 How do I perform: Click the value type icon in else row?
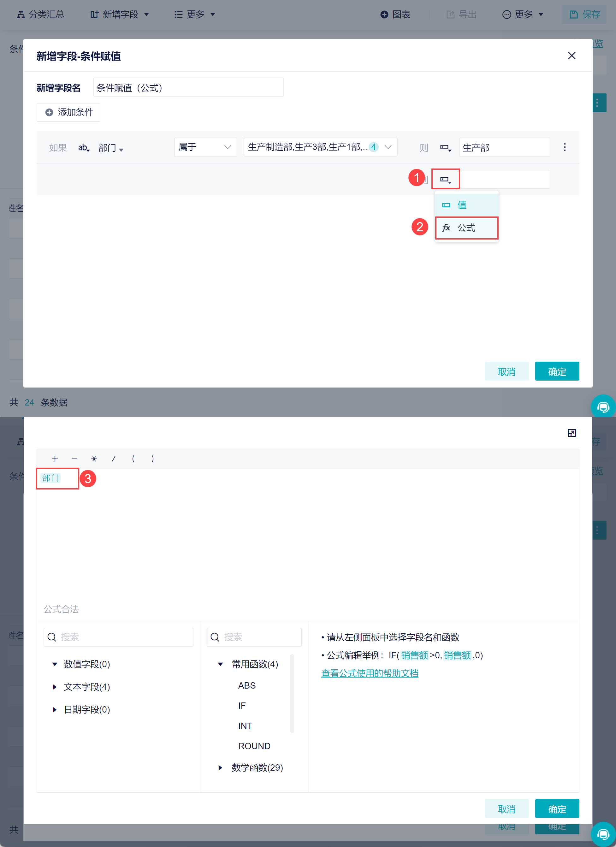(x=445, y=180)
